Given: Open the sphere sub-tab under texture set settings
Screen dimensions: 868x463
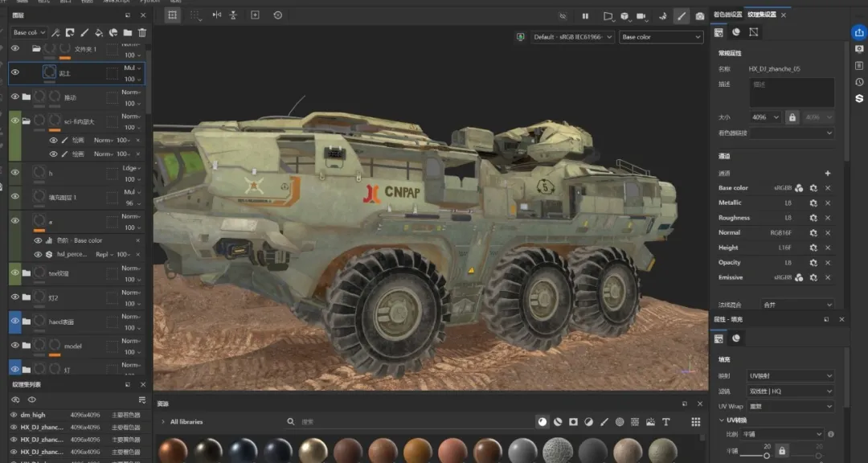Looking at the screenshot, I should coord(735,32).
